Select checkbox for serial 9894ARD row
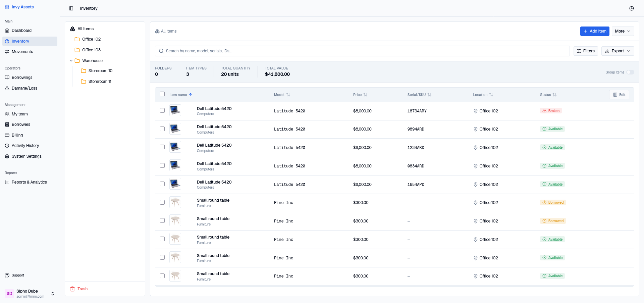The image size is (644, 303). (162, 129)
